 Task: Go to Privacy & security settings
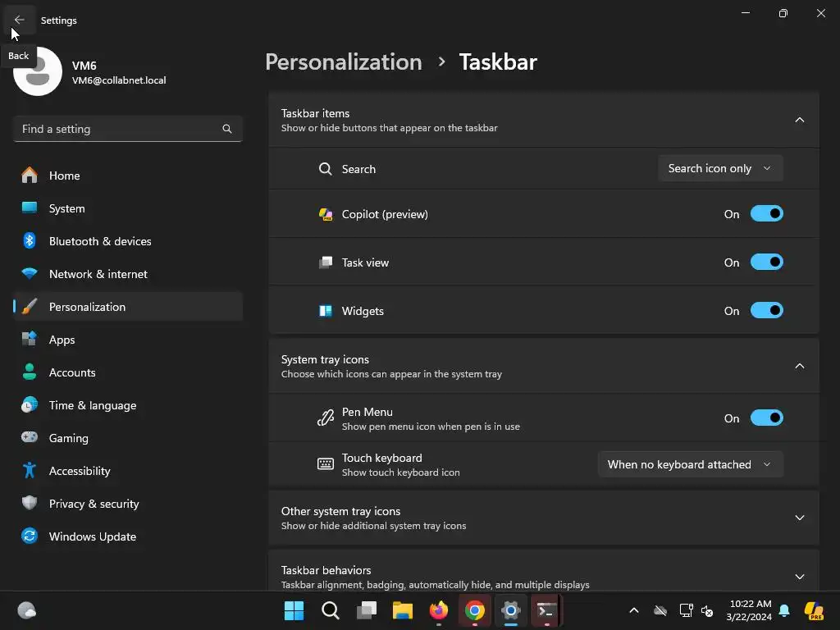127,504
